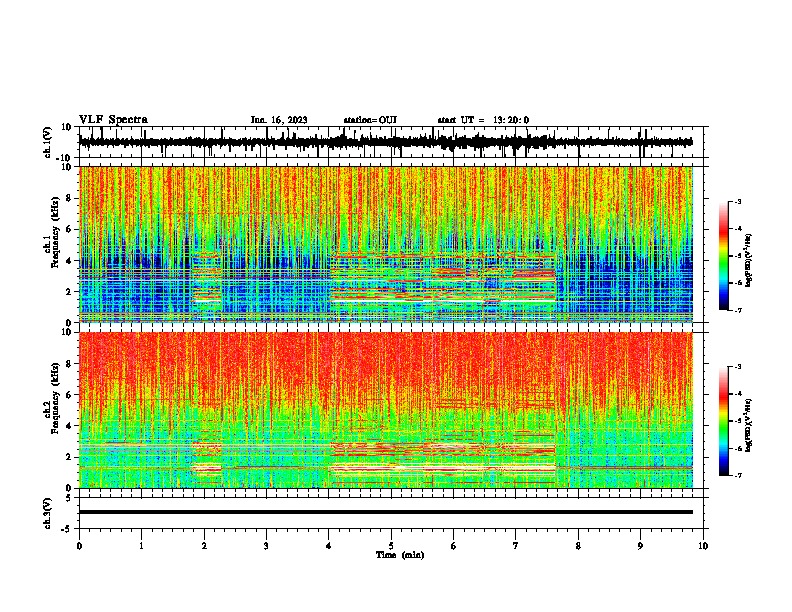Click ch.1 "Frequency (kHz)" axis label
The image size is (792, 612).
tap(55, 232)
